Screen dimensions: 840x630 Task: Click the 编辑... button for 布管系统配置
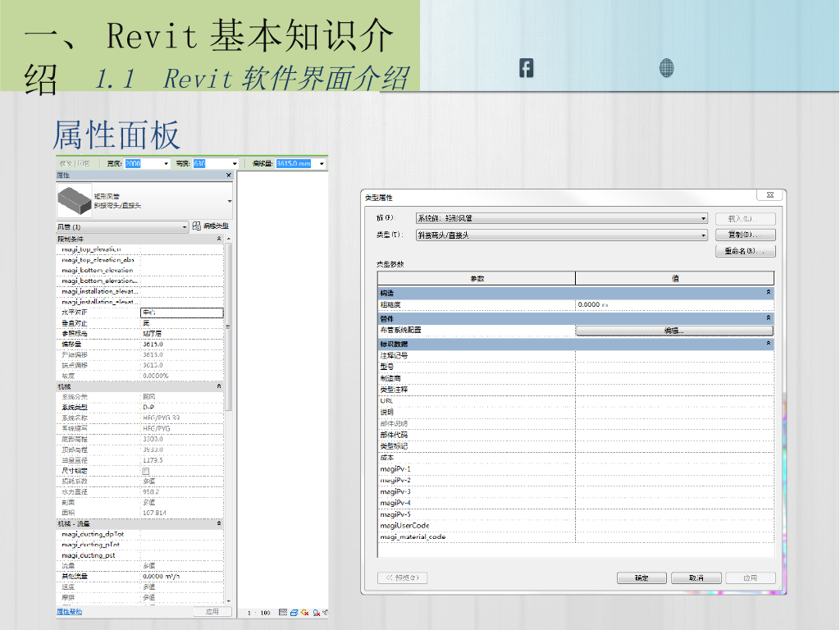pyautogui.click(x=674, y=331)
